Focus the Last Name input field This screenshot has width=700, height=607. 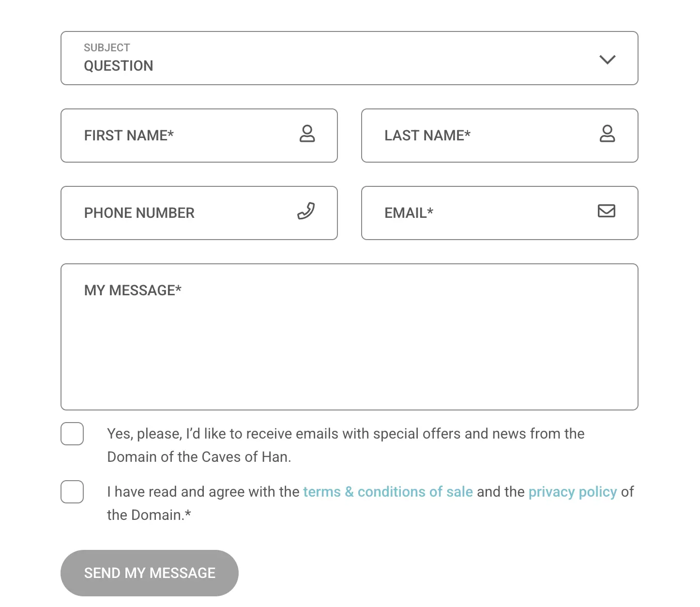pos(484,136)
